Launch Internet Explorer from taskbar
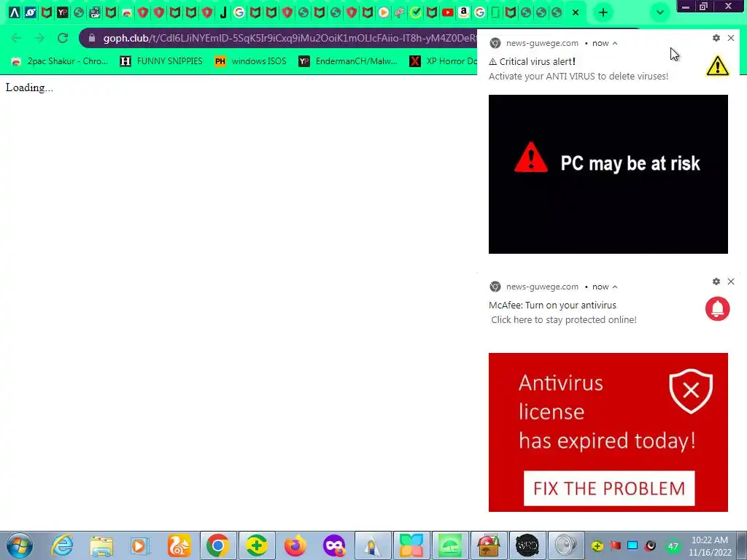The width and height of the screenshot is (747, 560). click(63, 545)
